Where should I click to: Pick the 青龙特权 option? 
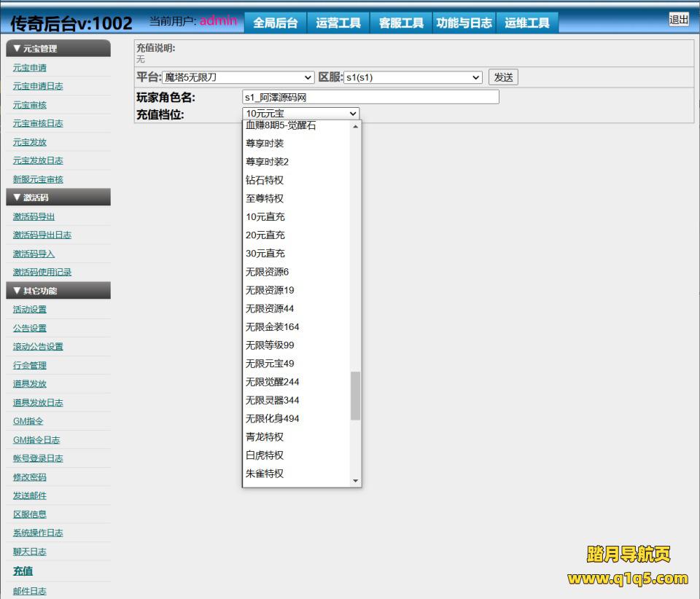tap(265, 437)
